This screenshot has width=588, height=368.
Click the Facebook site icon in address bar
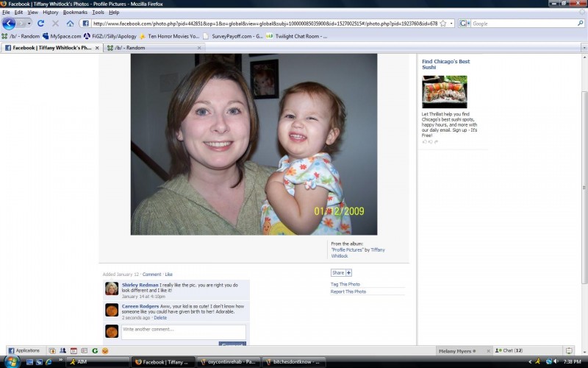[x=85, y=24]
